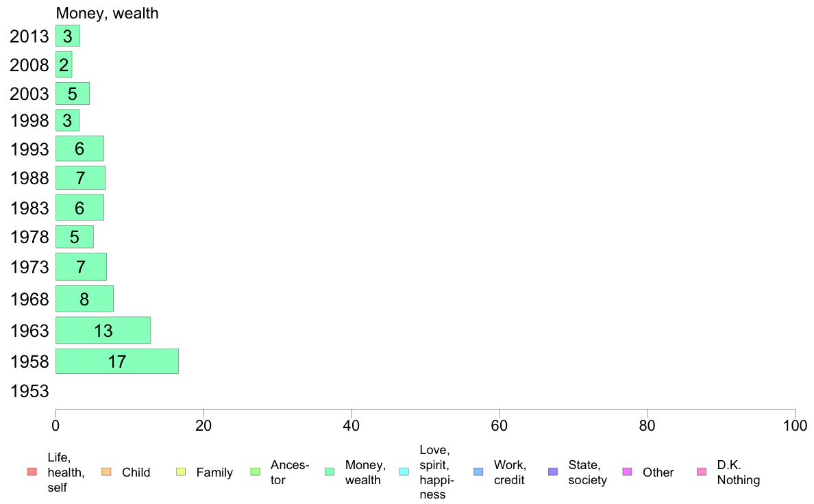814x504 pixels.
Task: Select the 1988 bar showing 7
Action: (80, 177)
